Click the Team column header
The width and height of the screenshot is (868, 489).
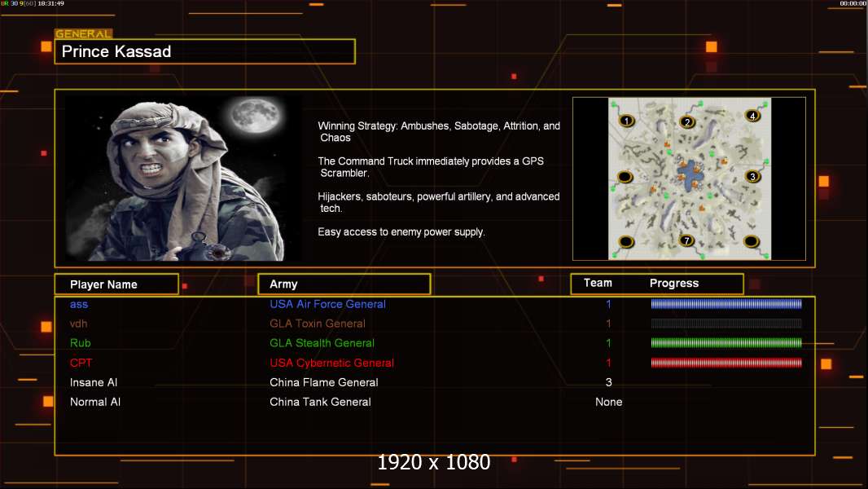pos(598,283)
